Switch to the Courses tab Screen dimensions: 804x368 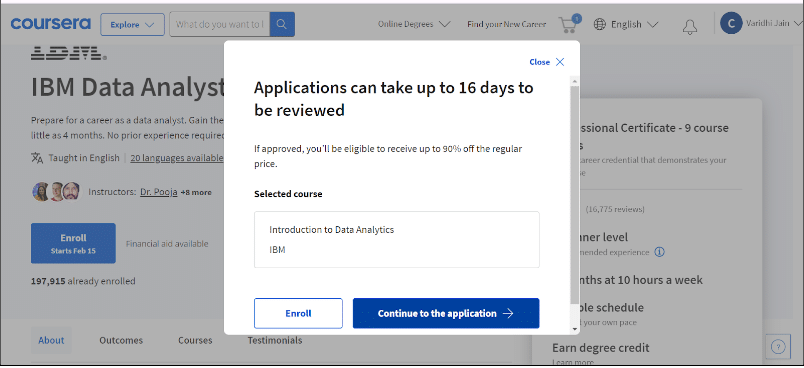[195, 340]
